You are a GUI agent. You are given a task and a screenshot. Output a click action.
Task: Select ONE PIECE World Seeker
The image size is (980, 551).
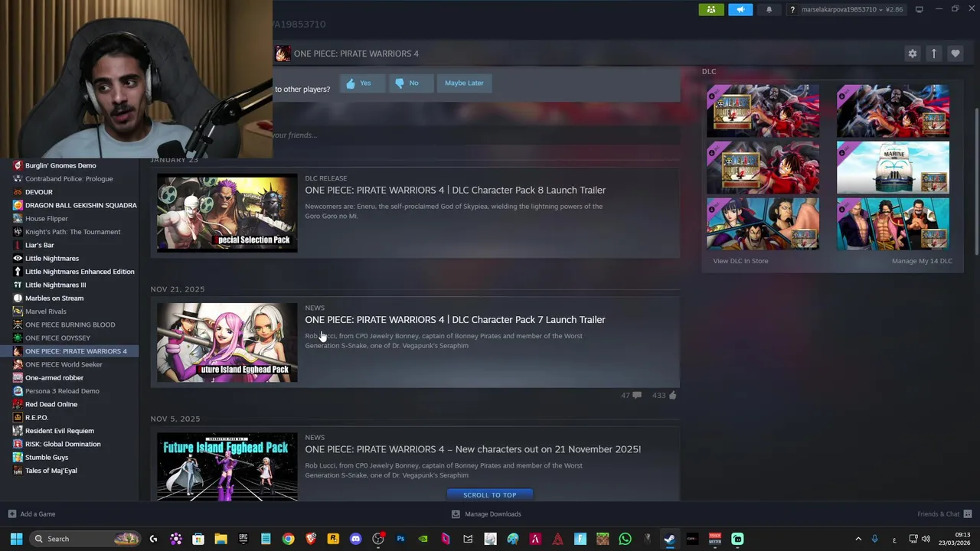click(64, 364)
